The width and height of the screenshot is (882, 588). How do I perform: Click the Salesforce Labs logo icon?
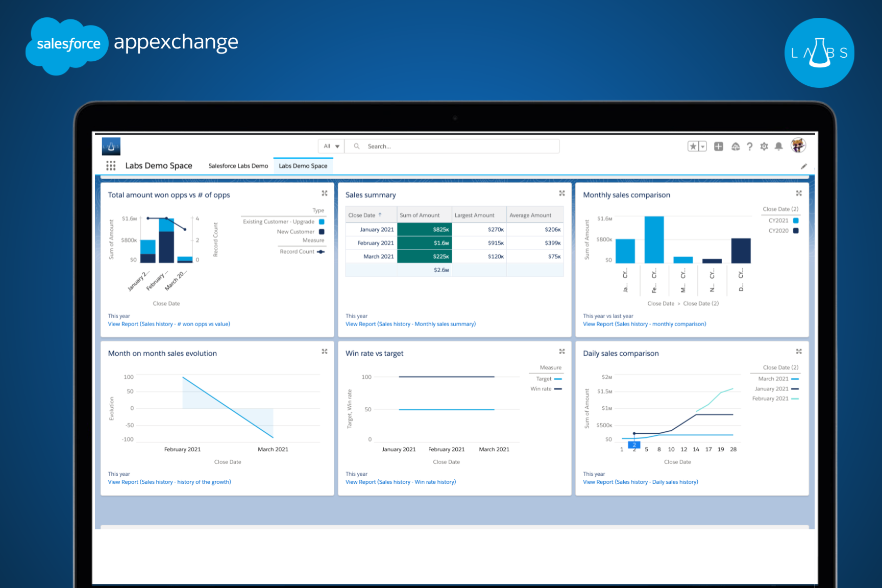point(111,145)
